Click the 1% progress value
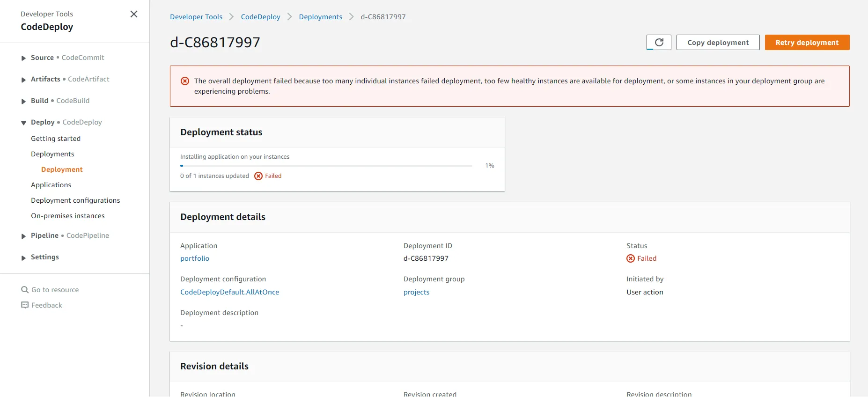Viewport: 868px width, 397px height. (490, 166)
